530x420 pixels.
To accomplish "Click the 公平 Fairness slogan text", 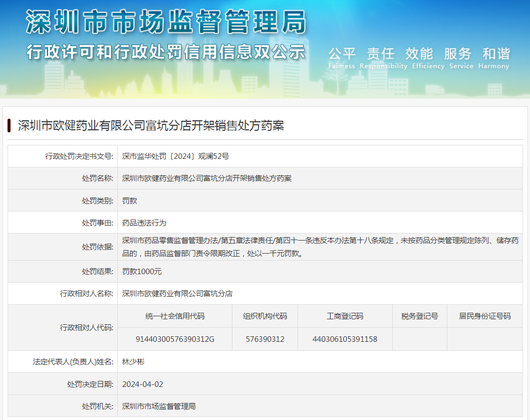I will click(342, 58).
